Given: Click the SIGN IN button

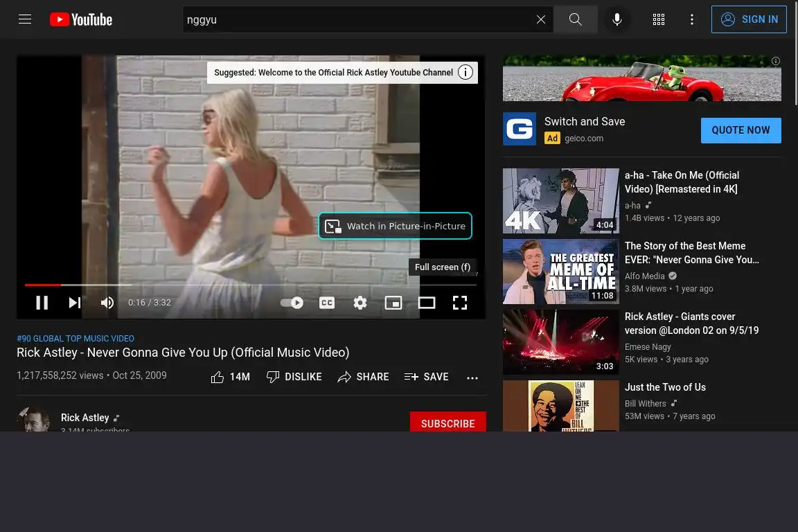Looking at the screenshot, I should pyautogui.click(x=749, y=19).
